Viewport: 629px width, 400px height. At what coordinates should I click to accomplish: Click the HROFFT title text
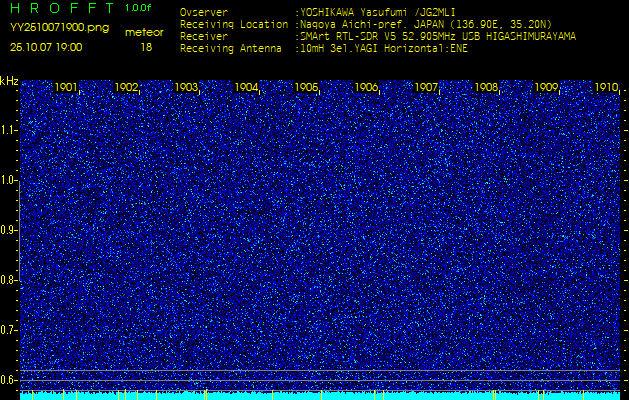tap(62, 8)
